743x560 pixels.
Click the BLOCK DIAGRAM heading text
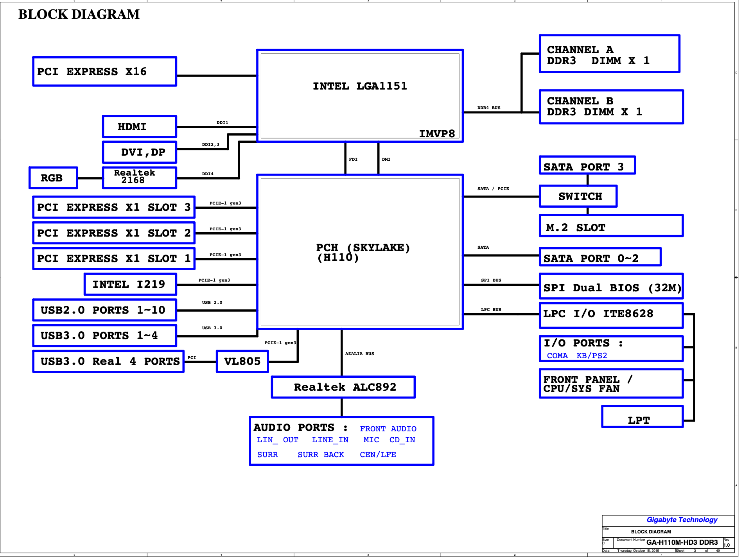pos(79,14)
